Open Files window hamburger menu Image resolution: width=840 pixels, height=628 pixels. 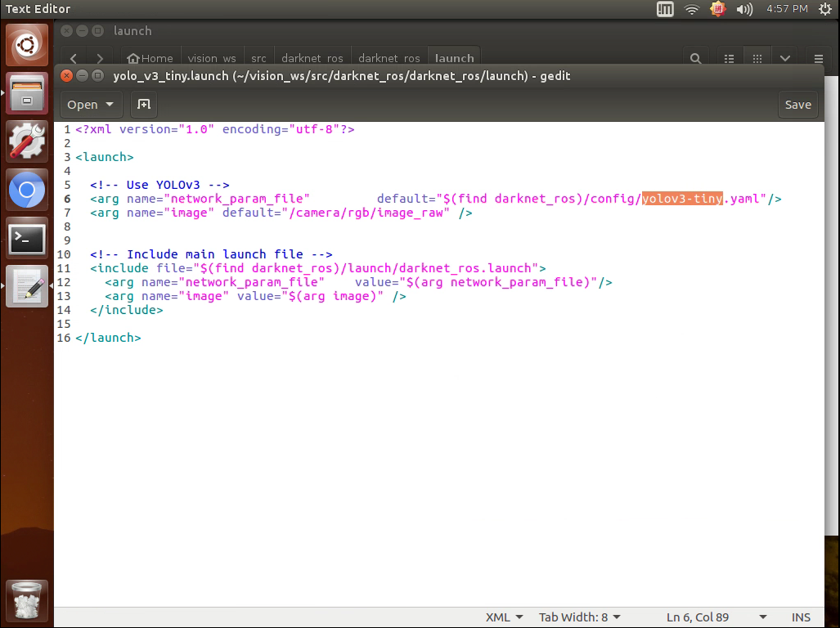pyautogui.click(x=818, y=58)
